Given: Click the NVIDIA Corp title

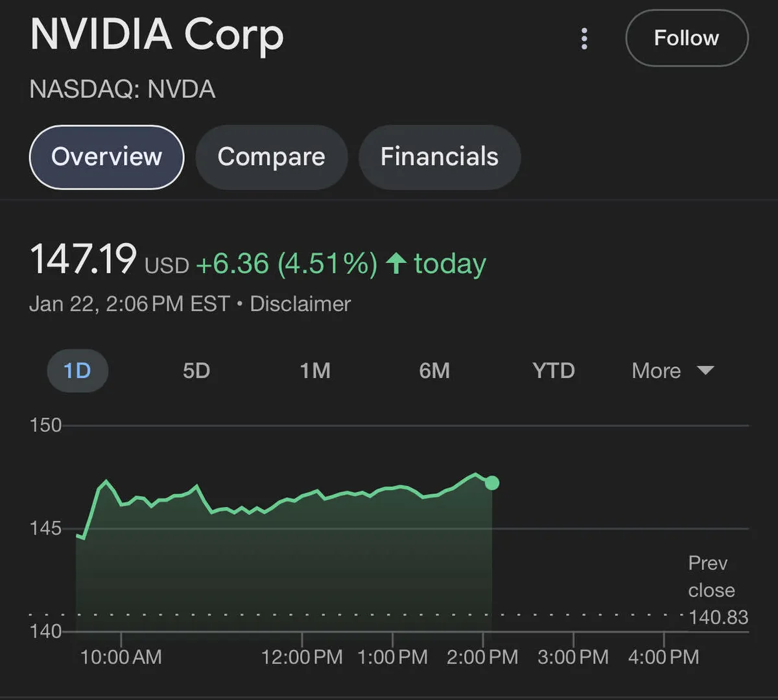Looking at the screenshot, I should pyautogui.click(x=157, y=35).
